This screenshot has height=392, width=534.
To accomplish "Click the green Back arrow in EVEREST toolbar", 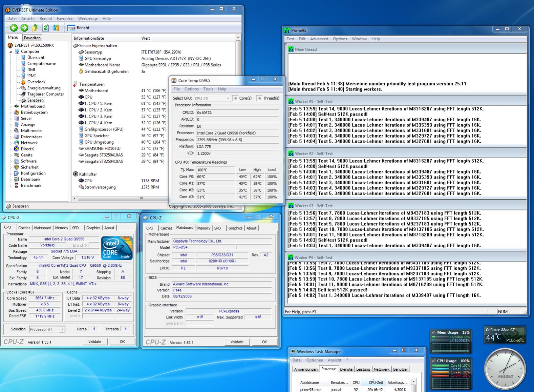I will tap(14, 28).
